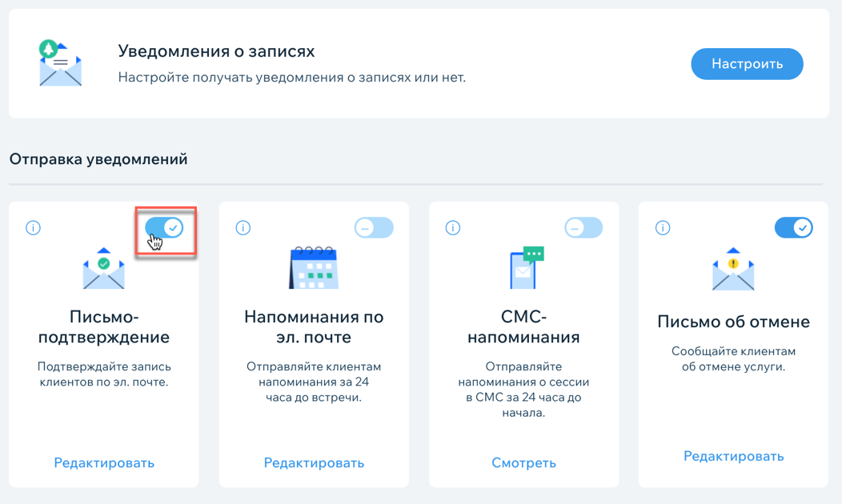This screenshot has width=842, height=504.
Task: Click the Отправка уведомлений section title
Action: (98, 159)
